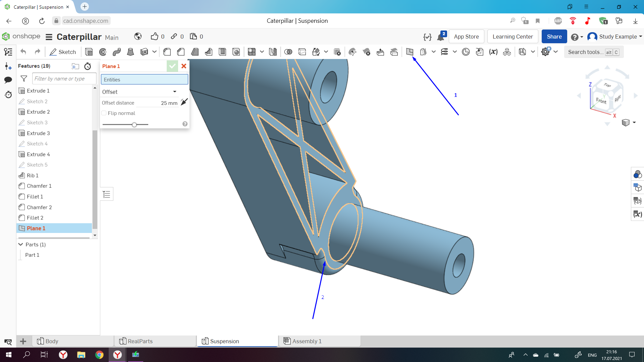
Task: Switch to the Assembly 1 tab
Action: (x=320, y=341)
